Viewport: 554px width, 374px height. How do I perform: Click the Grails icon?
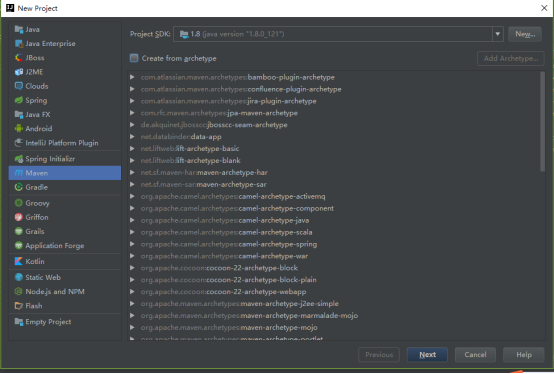tap(19, 231)
